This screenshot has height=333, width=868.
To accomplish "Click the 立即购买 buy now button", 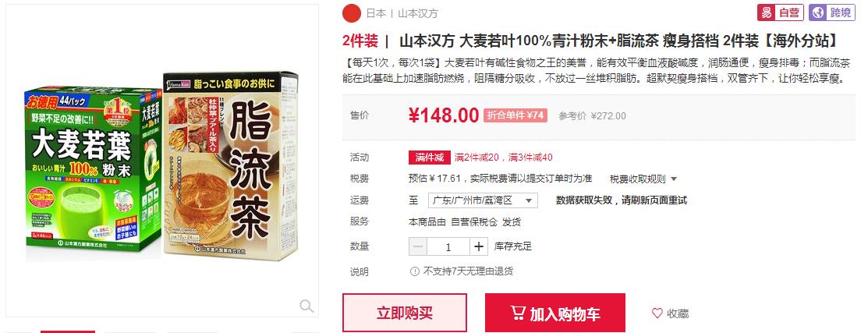I will point(405,313).
